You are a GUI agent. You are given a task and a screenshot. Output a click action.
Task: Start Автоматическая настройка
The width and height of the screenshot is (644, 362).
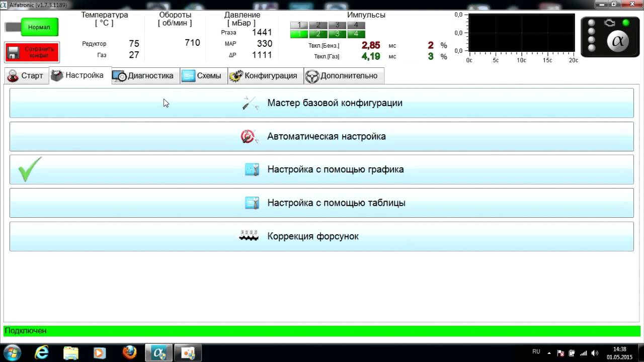point(321,136)
